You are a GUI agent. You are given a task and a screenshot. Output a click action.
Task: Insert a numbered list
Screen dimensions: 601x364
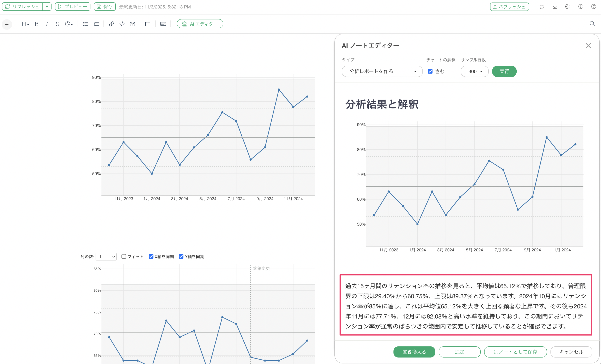point(96,24)
